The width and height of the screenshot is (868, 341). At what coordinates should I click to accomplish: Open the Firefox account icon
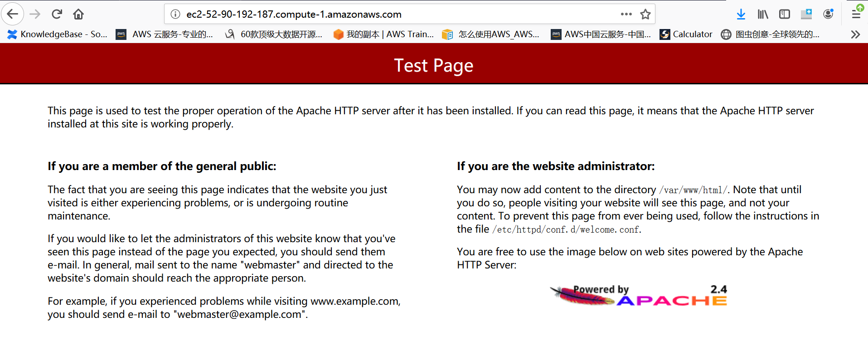[828, 14]
